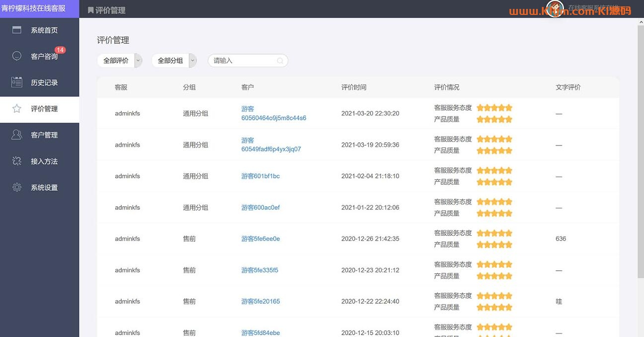Click adminkfs in 游客600ac0ef row
The height and width of the screenshot is (337, 644).
point(127,207)
